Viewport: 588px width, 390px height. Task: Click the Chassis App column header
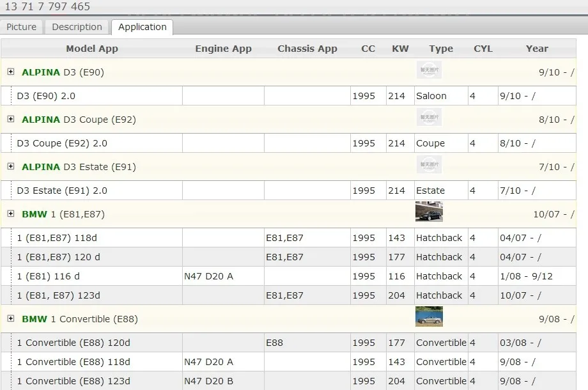click(307, 49)
